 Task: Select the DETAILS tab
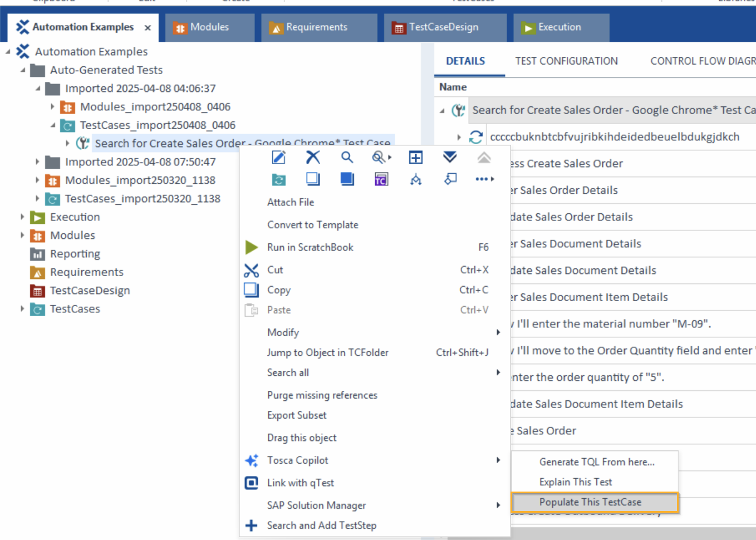click(465, 61)
